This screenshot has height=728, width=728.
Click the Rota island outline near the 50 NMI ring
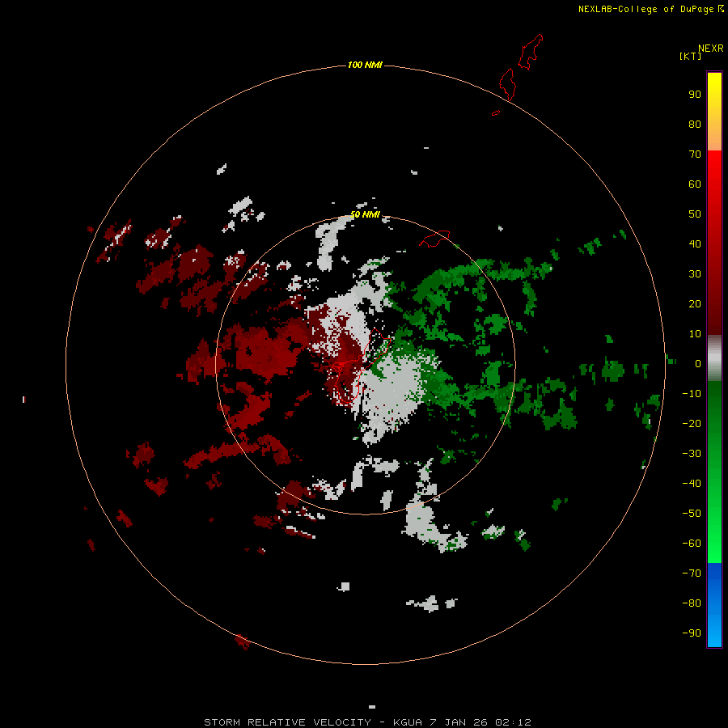pos(434,238)
